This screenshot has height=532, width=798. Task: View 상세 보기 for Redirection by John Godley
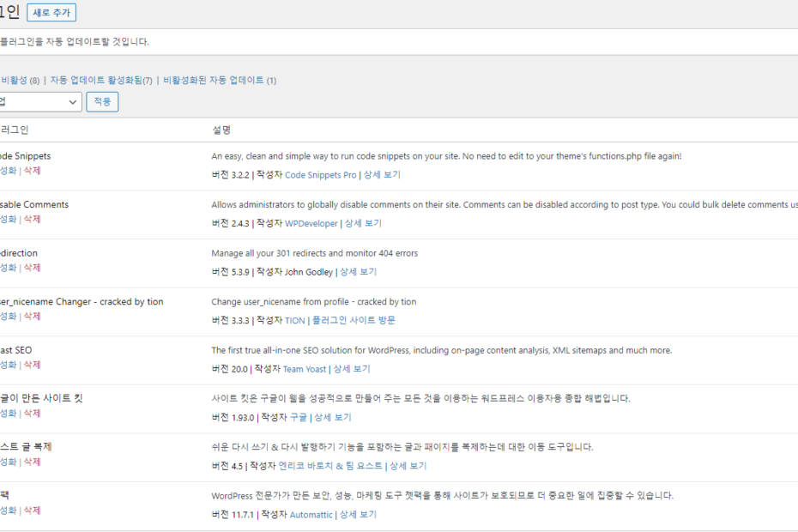[359, 272]
